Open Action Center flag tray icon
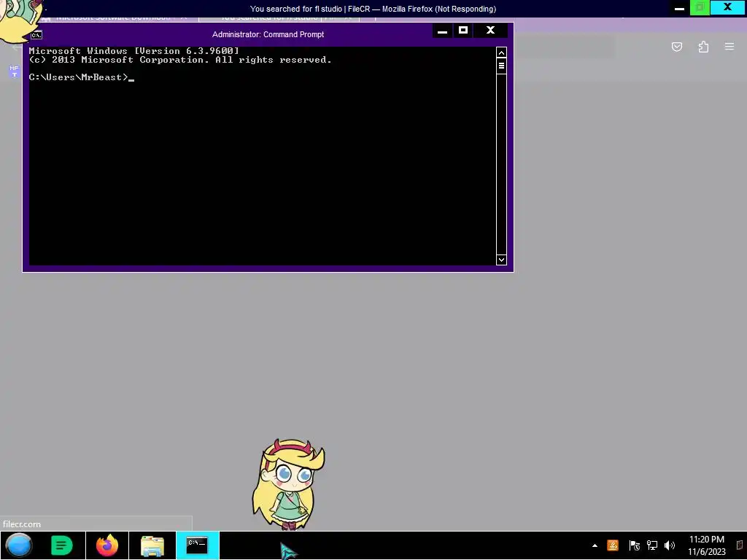Viewport: 747px width, 560px height. tap(634, 545)
